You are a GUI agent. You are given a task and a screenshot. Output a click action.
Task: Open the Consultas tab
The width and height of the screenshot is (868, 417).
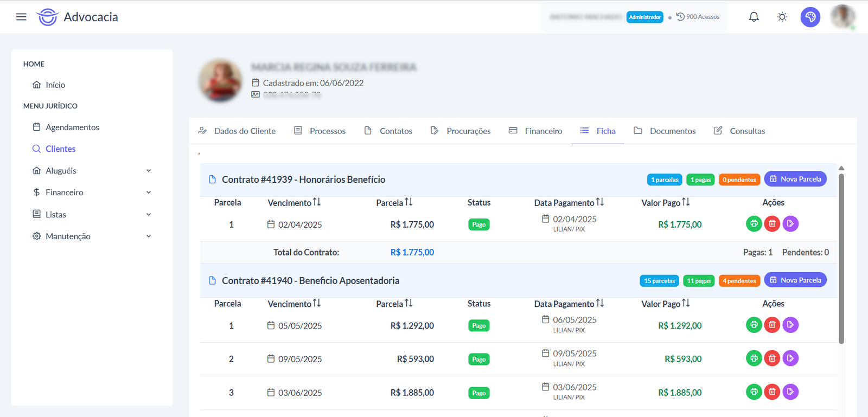(x=739, y=131)
